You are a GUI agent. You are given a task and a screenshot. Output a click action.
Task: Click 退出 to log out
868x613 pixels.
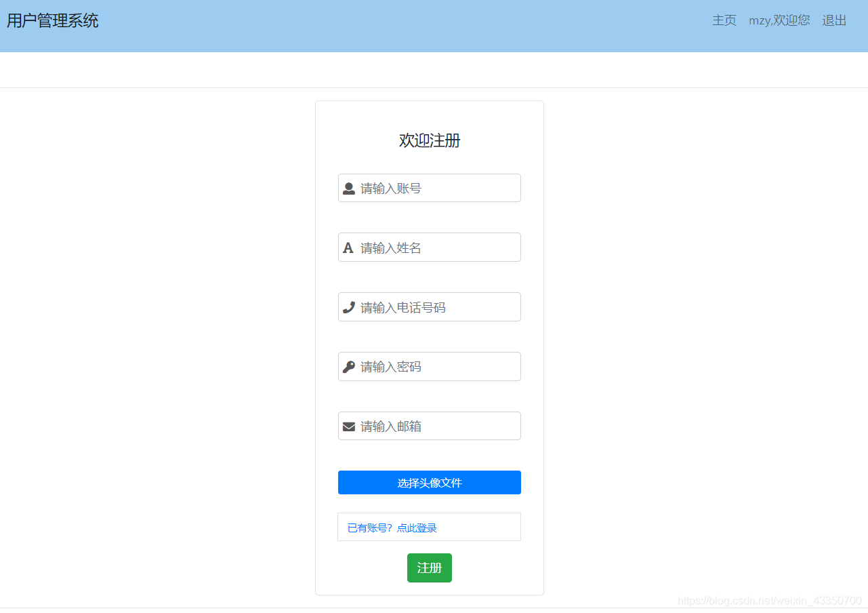point(833,20)
